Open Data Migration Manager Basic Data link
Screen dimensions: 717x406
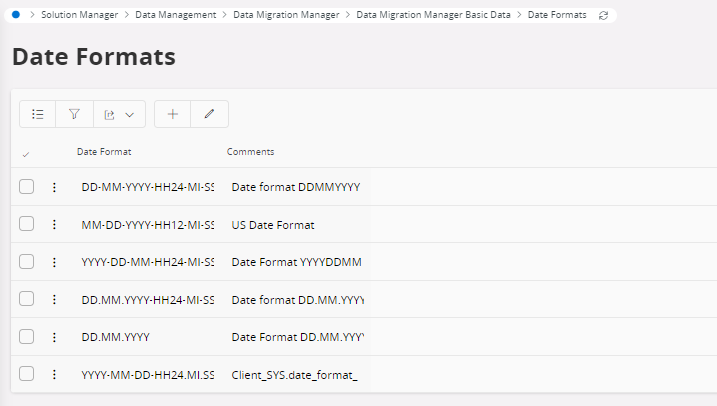coord(433,16)
